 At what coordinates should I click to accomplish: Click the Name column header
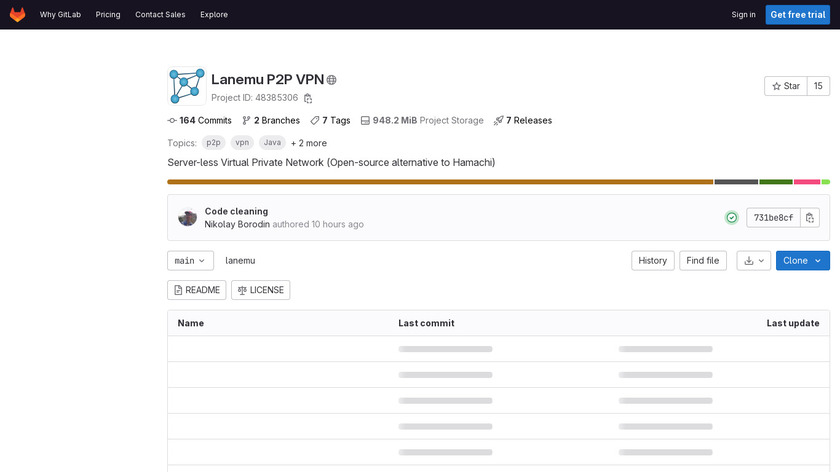tap(191, 323)
